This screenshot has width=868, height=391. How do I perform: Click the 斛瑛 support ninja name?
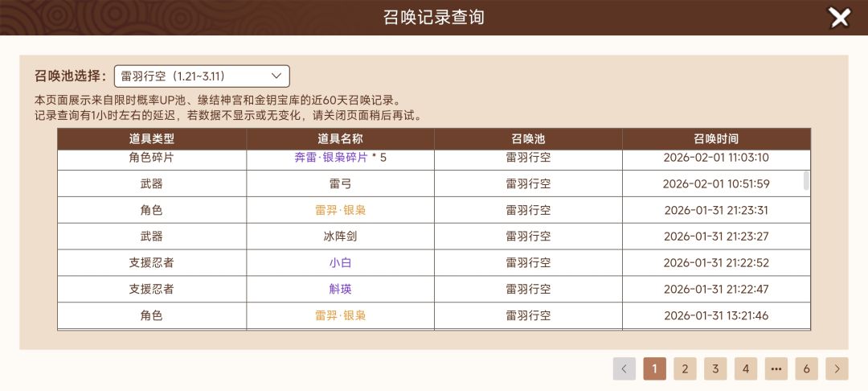[340, 290]
